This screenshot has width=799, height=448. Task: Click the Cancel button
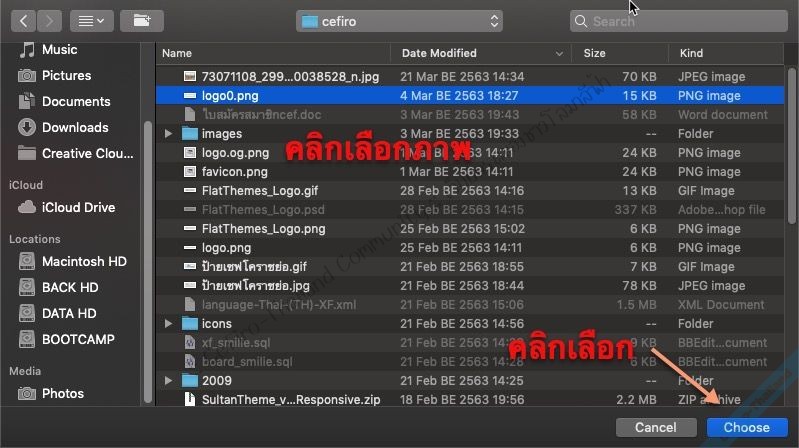[x=655, y=427]
